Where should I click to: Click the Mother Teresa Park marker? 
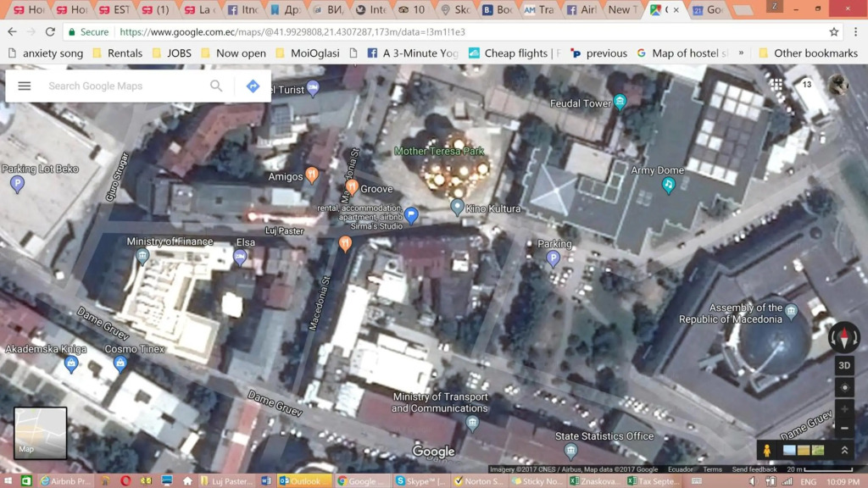point(439,151)
